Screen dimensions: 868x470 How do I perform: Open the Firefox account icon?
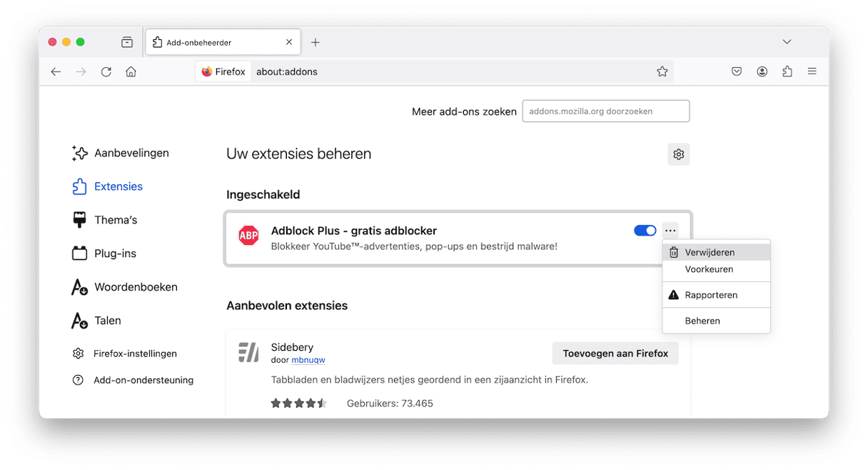pos(762,71)
